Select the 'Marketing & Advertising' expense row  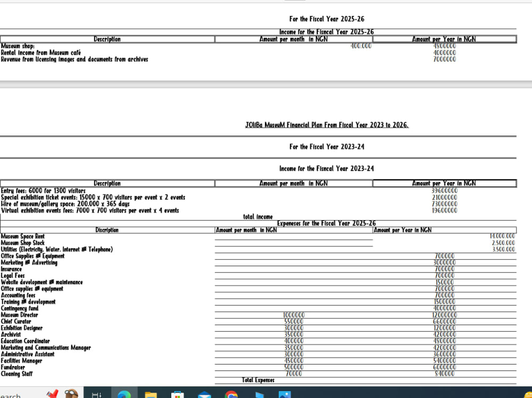(x=29, y=262)
